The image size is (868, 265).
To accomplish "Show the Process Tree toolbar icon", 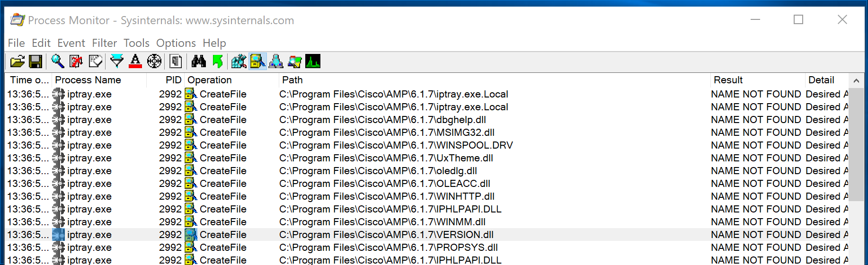I will (176, 61).
